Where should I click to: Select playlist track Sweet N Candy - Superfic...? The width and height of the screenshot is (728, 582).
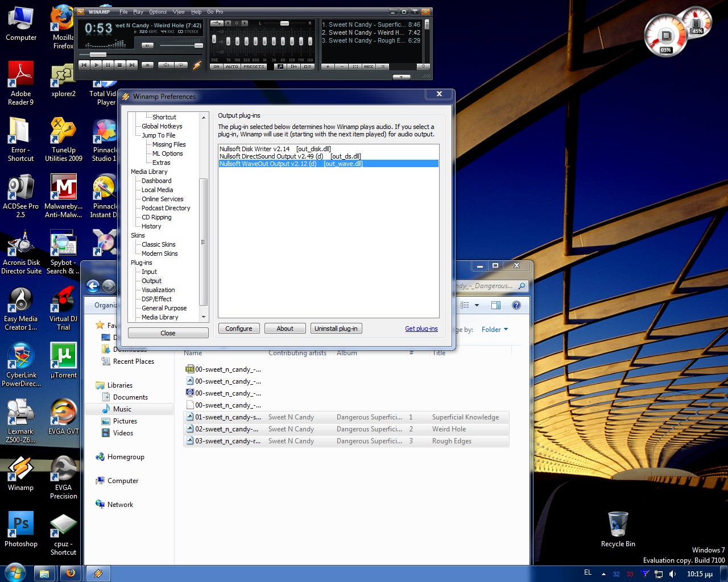click(x=371, y=24)
